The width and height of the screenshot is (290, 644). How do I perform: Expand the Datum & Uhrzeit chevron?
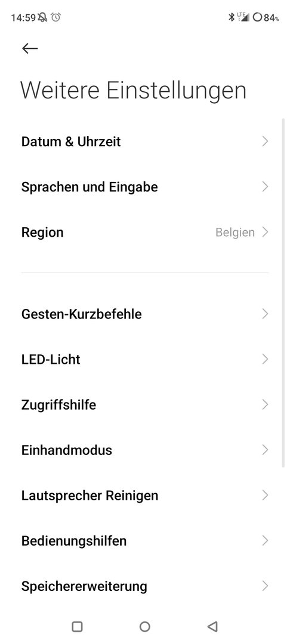click(x=265, y=142)
